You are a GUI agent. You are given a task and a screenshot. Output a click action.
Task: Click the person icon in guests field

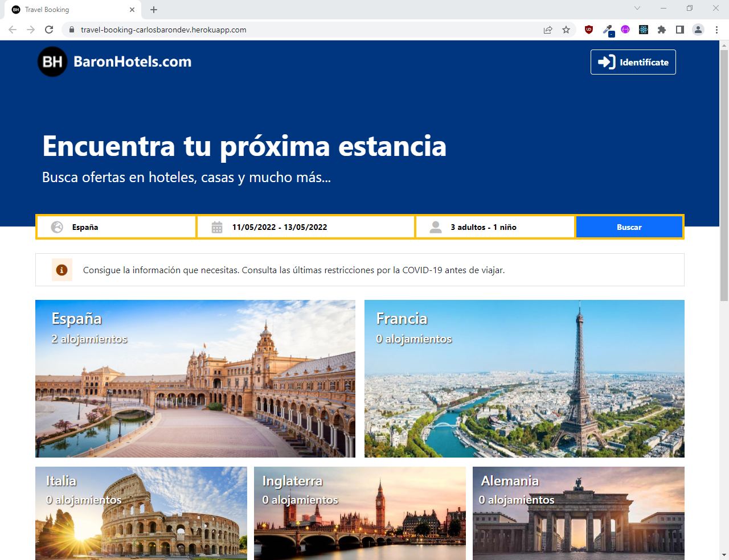(436, 227)
